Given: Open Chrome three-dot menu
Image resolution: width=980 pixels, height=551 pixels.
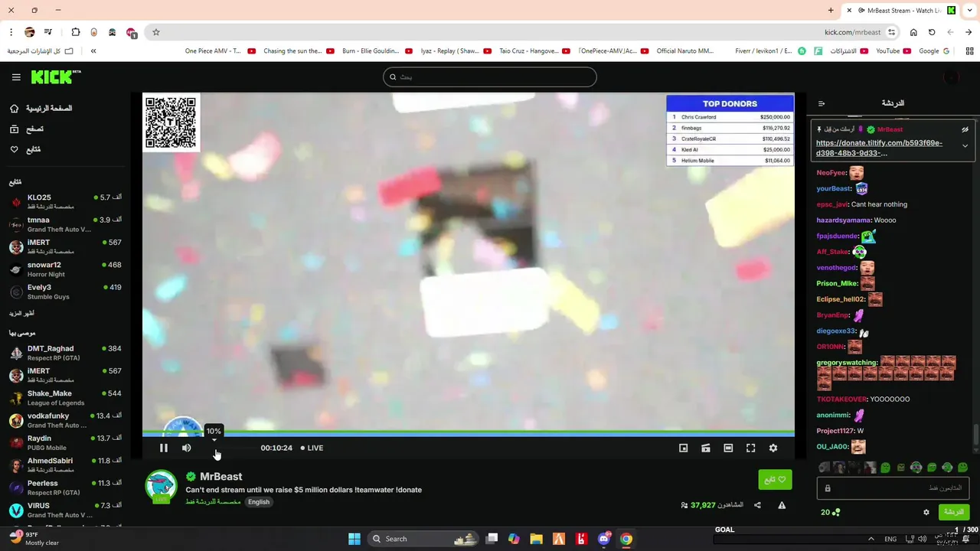Looking at the screenshot, I should tap(11, 32).
